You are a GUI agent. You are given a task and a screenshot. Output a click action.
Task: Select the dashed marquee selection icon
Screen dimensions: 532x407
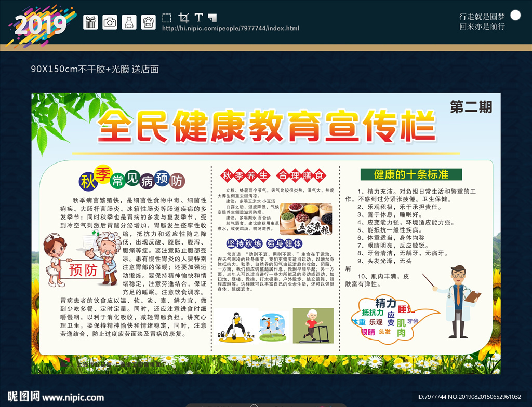167,18
